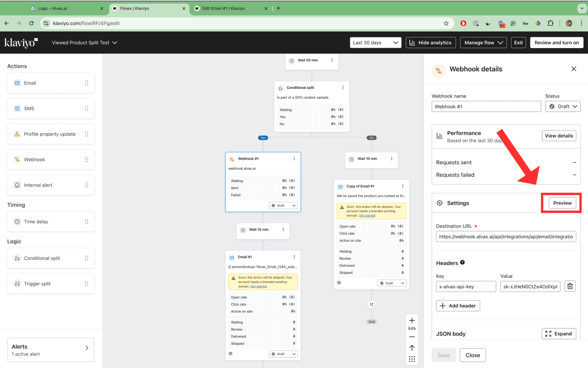The image size is (588, 368).
Task: Open the Webhook #1 node options menu
Action: point(294,159)
